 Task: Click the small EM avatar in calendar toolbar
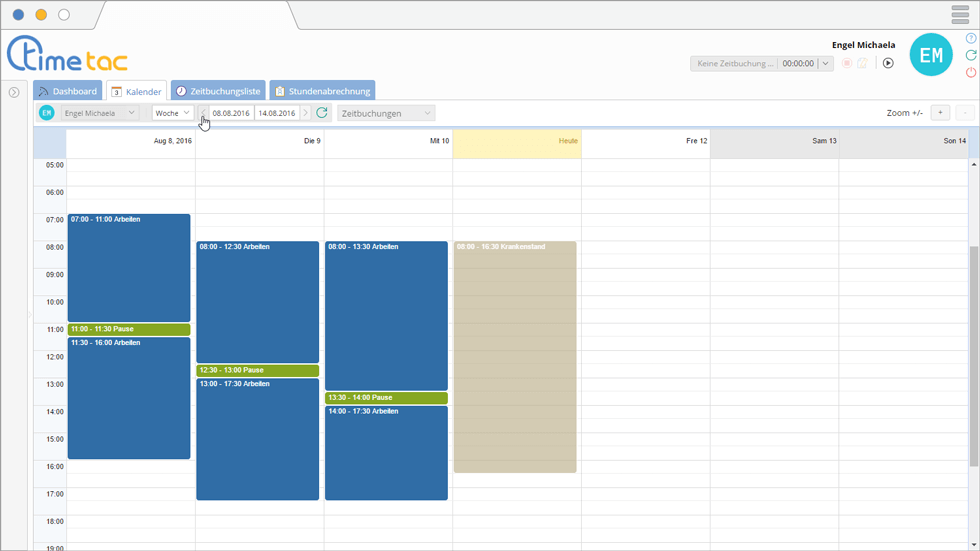click(x=47, y=113)
